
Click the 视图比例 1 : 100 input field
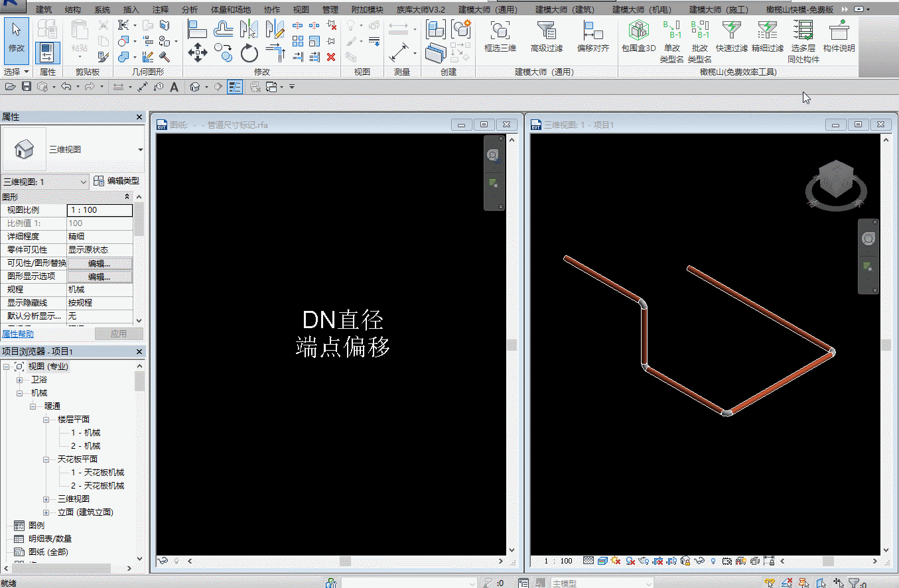pyautogui.click(x=100, y=210)
